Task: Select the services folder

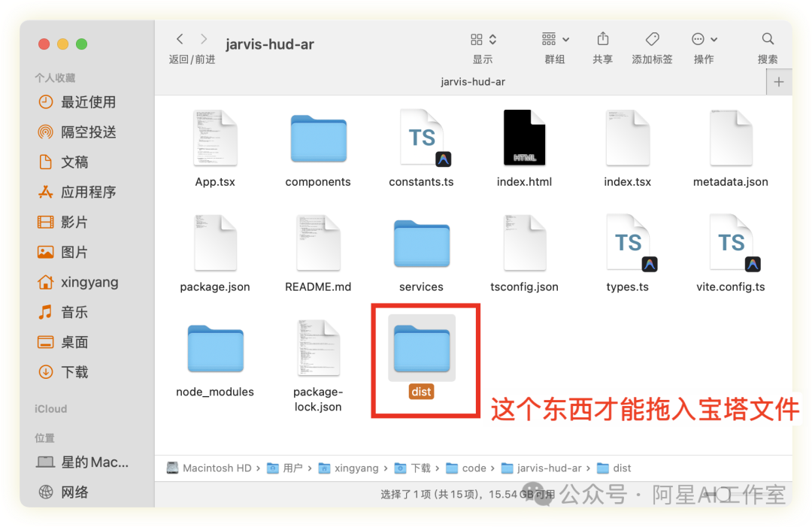Action: click(421, 255)
